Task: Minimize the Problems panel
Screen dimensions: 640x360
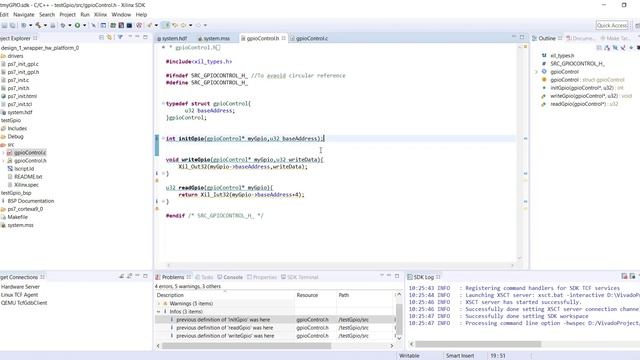Action: tap(389, 276)
